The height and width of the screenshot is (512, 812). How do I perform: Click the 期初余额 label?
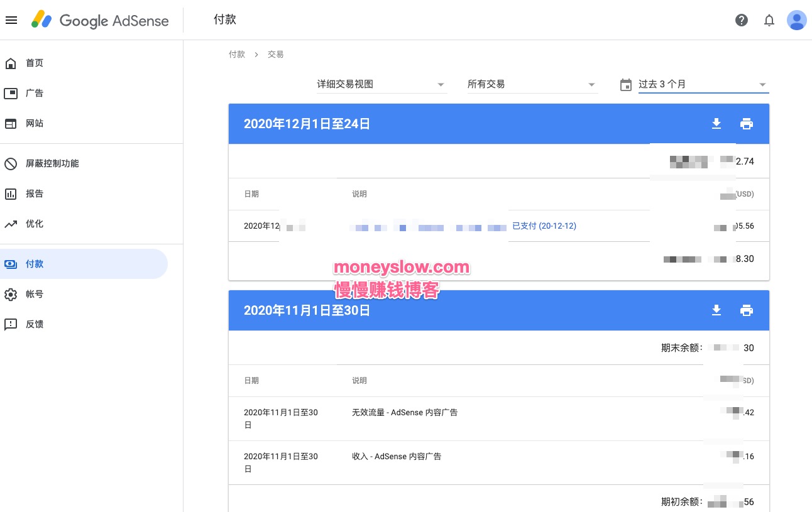pos(681,502)
